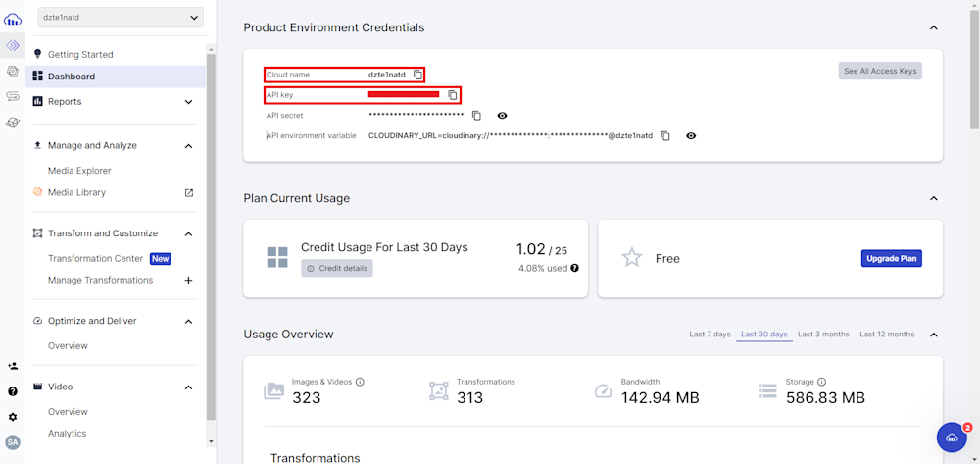Reveal the CLOUDINARY_URL with eye icon
Viewport: 980px width, 464px height.
coord(691,135)
